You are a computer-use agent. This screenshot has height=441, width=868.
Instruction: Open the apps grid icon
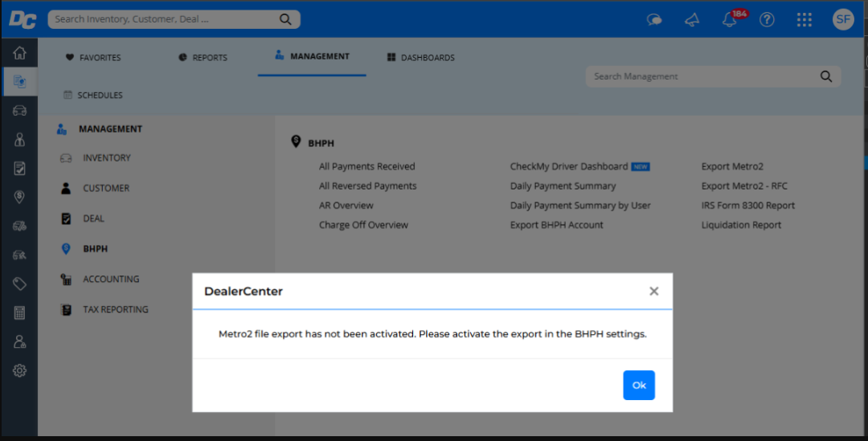805,20
